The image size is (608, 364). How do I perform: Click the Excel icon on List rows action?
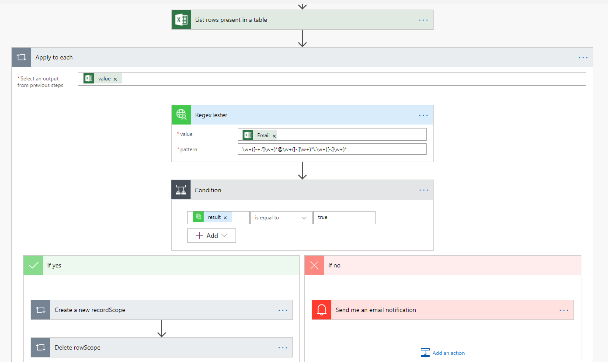(x=181, y=19)
